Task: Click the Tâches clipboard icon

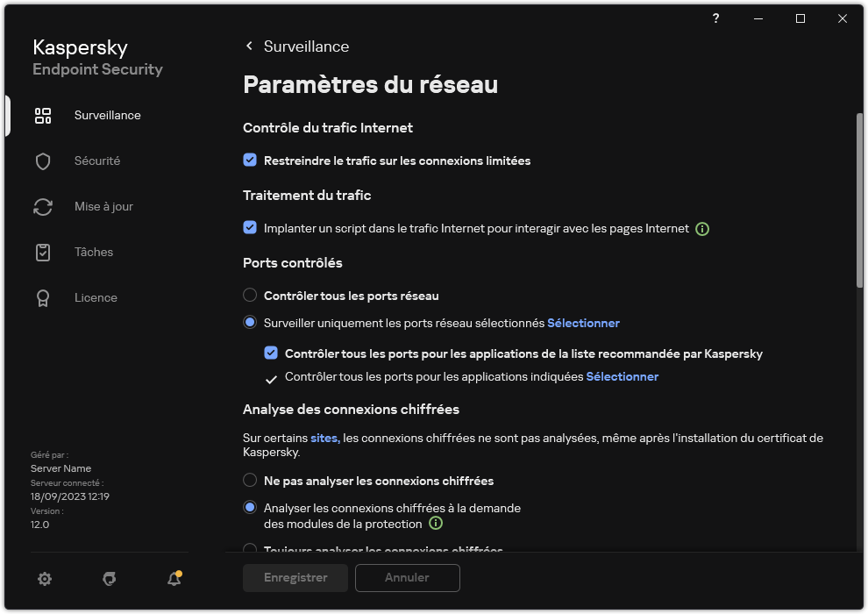Action: pyautogui.click(x=42, y=252)
